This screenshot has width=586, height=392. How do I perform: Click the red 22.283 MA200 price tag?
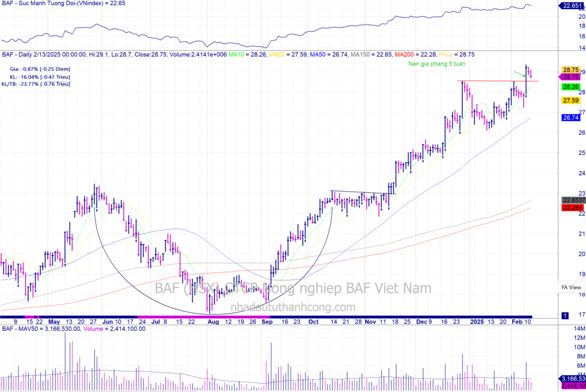click(x=572, y=207)
